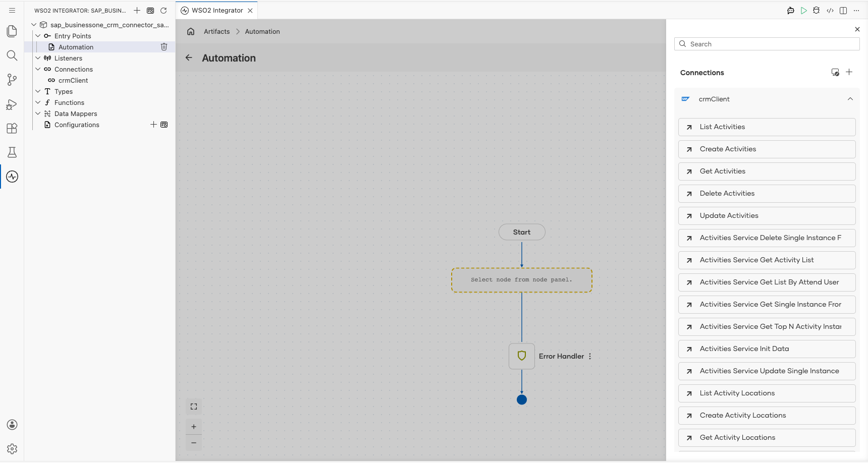Open the Manage settings gear
The width and height of the screenshot is (868, 463).
pos(12,449)
